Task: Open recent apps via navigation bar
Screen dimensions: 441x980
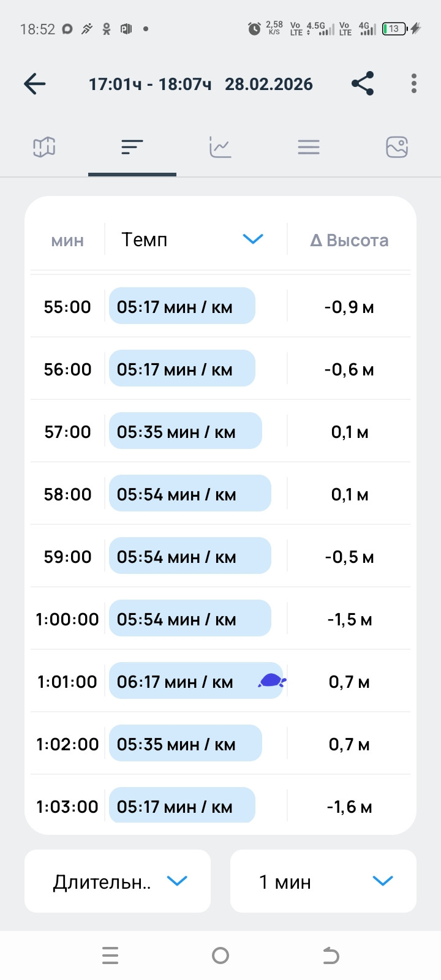Action: [110, 956]
